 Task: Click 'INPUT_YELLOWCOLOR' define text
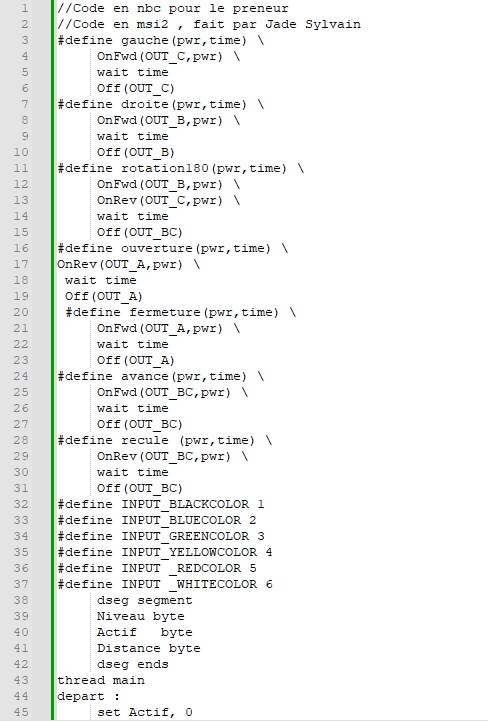point(189,553)
